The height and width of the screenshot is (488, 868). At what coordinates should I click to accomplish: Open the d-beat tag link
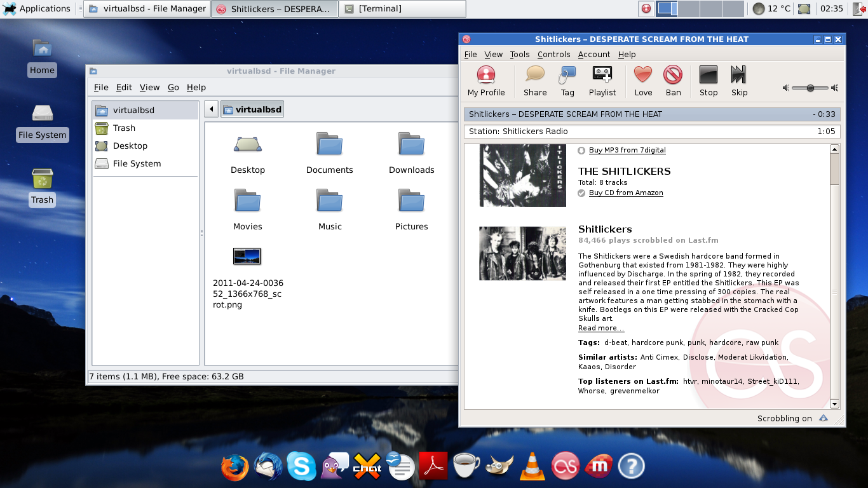click(616, 343)
